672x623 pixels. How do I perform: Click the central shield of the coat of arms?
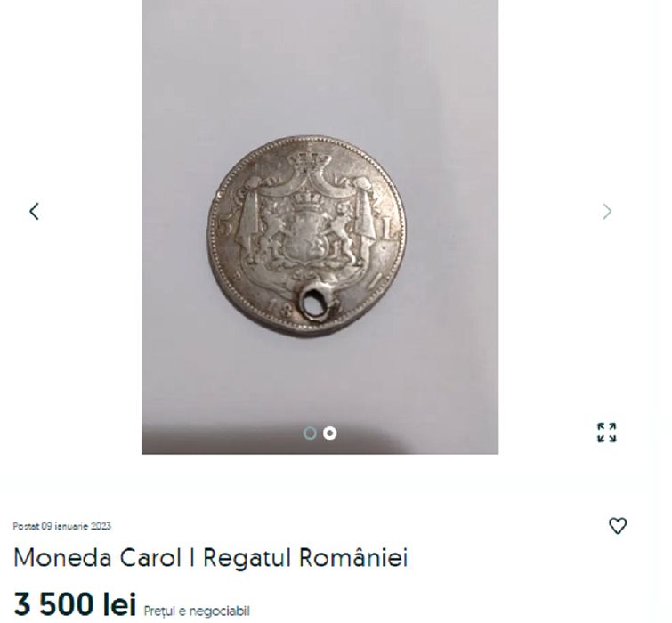tap(305, 235)
